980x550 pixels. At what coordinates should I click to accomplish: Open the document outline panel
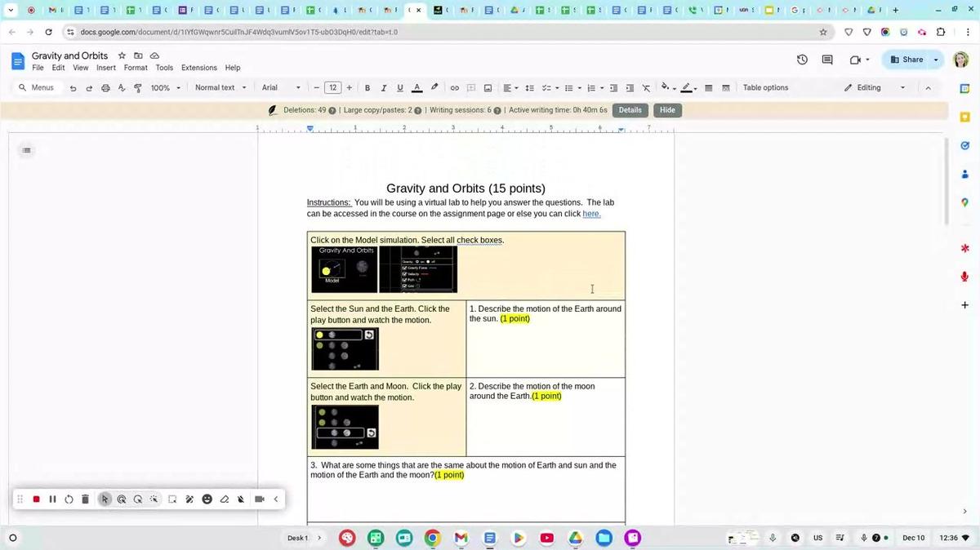(x=27, y=150)
